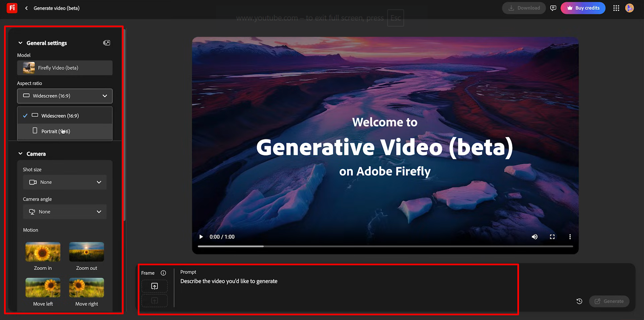This screenshot has width=644, height=320.
Task: Click the Firefly logo in the top-left corner
Action: (12, 8)
